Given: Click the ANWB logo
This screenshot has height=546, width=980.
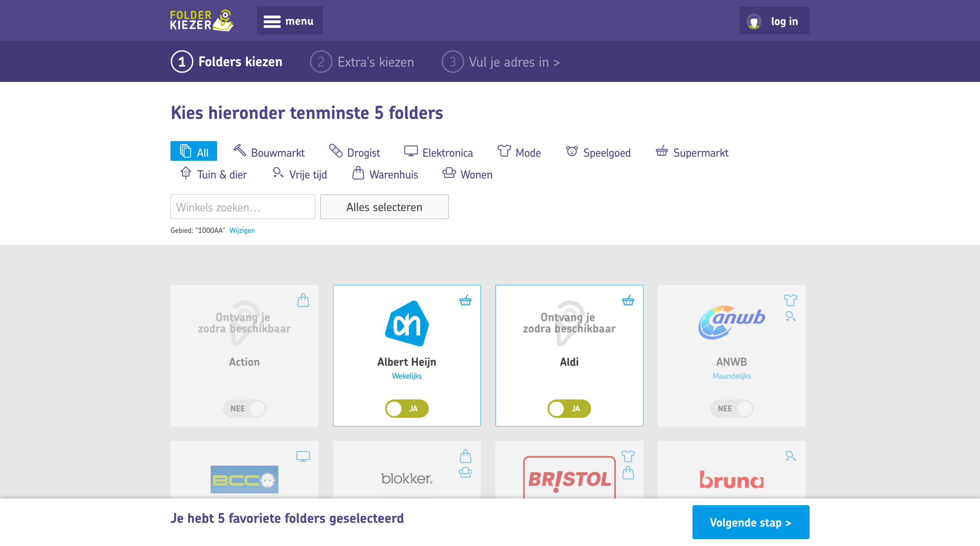Looking at the screenshot, I should 731,322.
